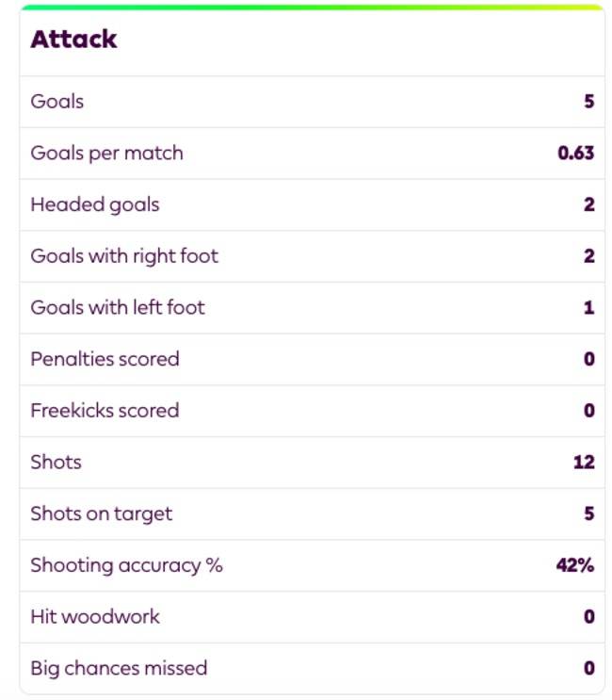This screenshot has height=700, width=612.
Task: Click the 0.63 goals per match value
Action: 576,154
